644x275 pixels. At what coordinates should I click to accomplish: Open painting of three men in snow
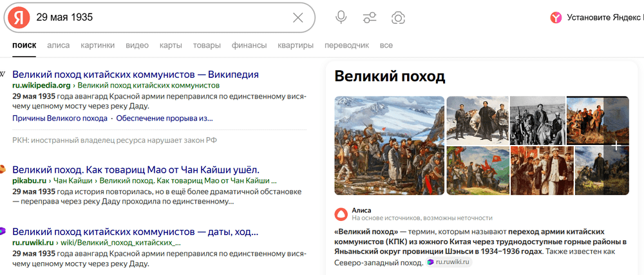pos(478,120)
